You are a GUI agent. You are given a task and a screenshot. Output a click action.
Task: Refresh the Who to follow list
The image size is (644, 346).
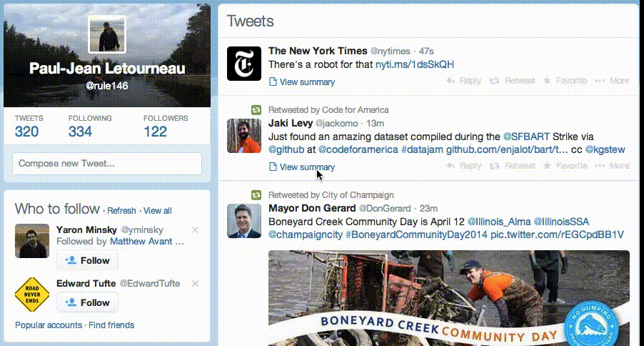121,211
